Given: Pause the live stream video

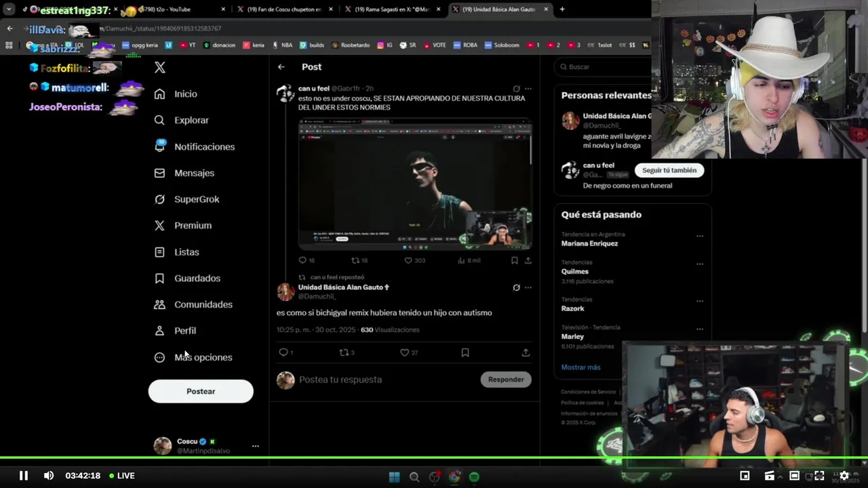Looking at the screenshot, I should click(x=23, y=476).
